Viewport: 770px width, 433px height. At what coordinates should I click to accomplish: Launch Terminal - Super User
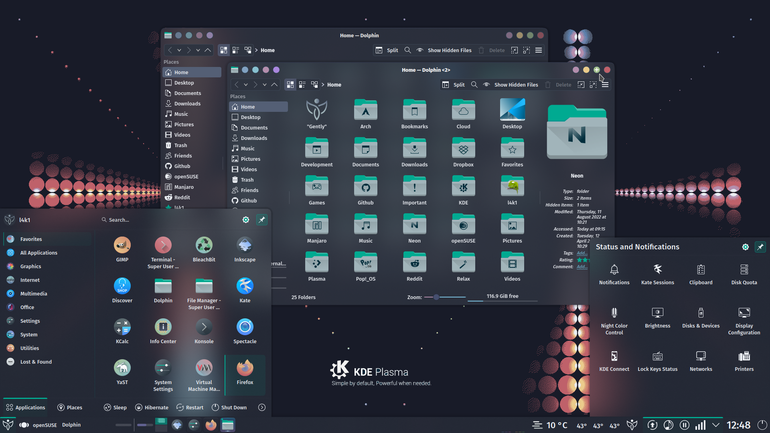point(163,252)
